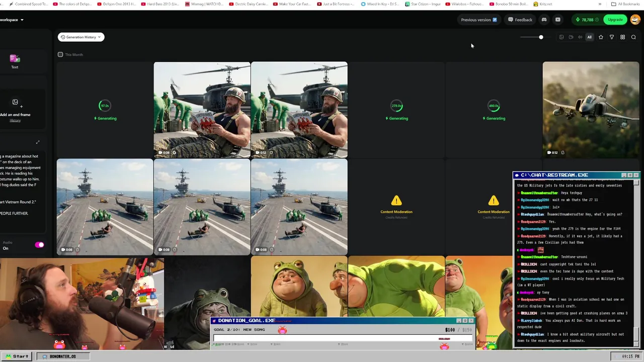Click the CHAT\RESTREAM.EXE window title

(554, 175)
